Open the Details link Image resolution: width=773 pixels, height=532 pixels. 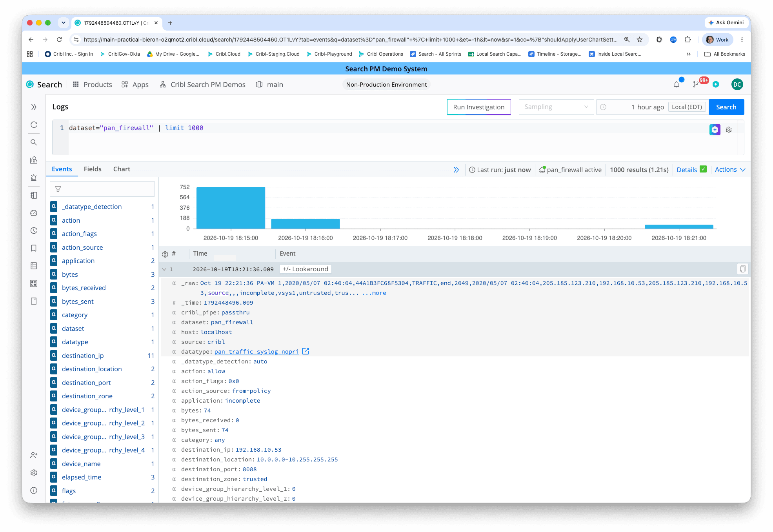pyautogui.click(x=687, y=170)
